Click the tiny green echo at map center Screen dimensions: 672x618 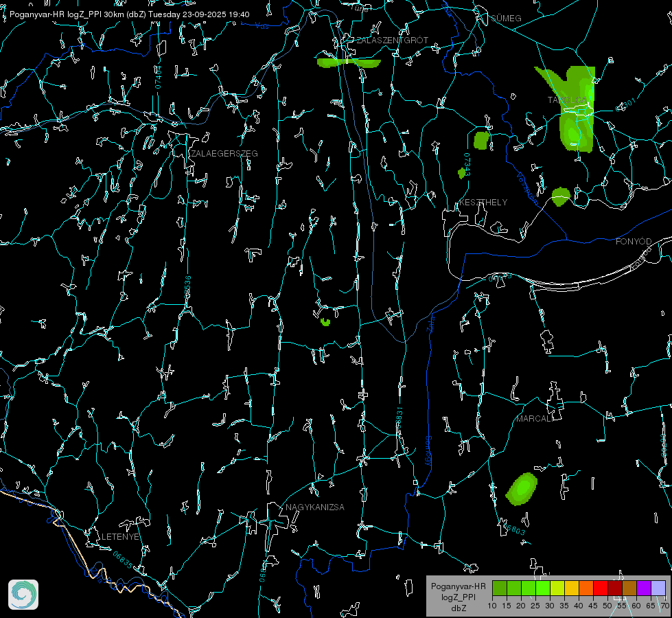coord(325,321)
